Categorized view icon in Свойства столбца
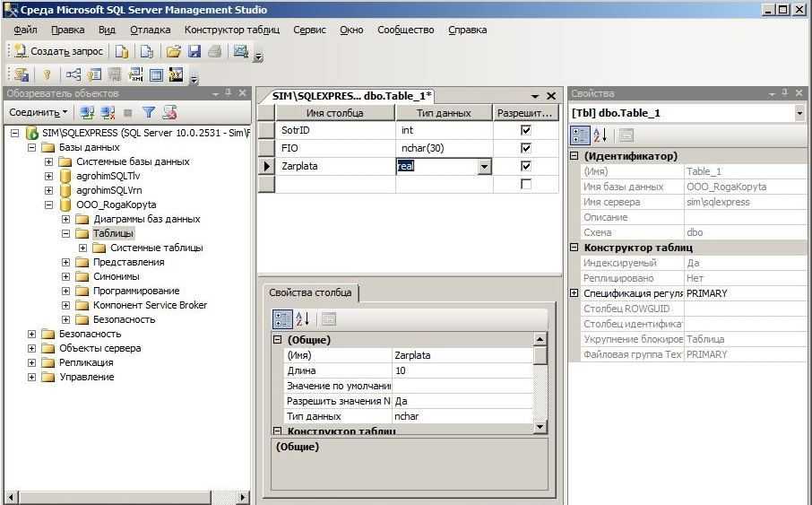The height and width of the screenshot is (505, 812). (282, 318)
